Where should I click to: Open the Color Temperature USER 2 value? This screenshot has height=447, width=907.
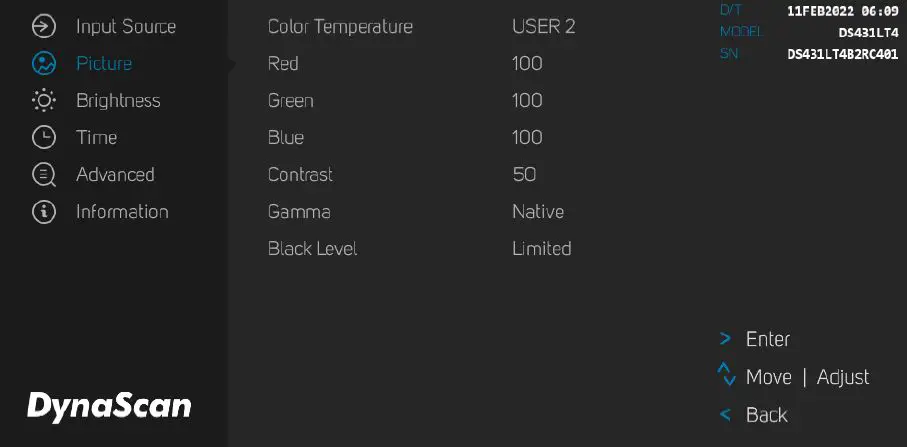543,26
